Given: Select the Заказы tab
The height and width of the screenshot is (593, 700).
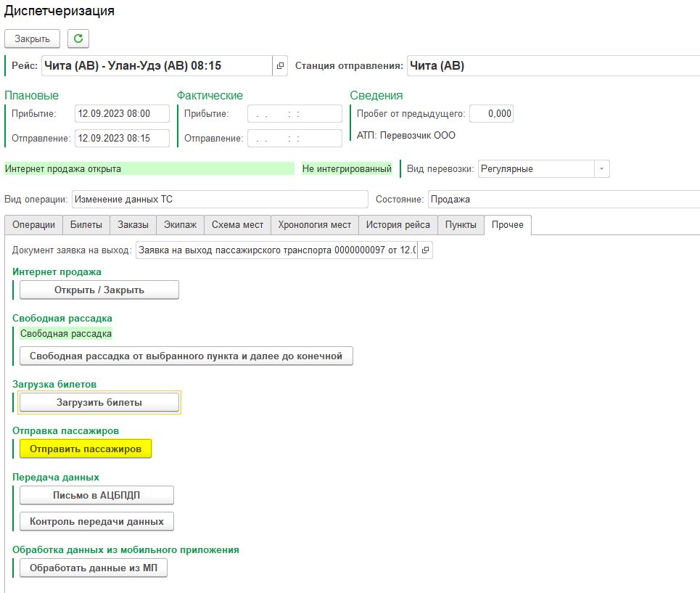Looking at the screenshot, I should coord(133,225).
